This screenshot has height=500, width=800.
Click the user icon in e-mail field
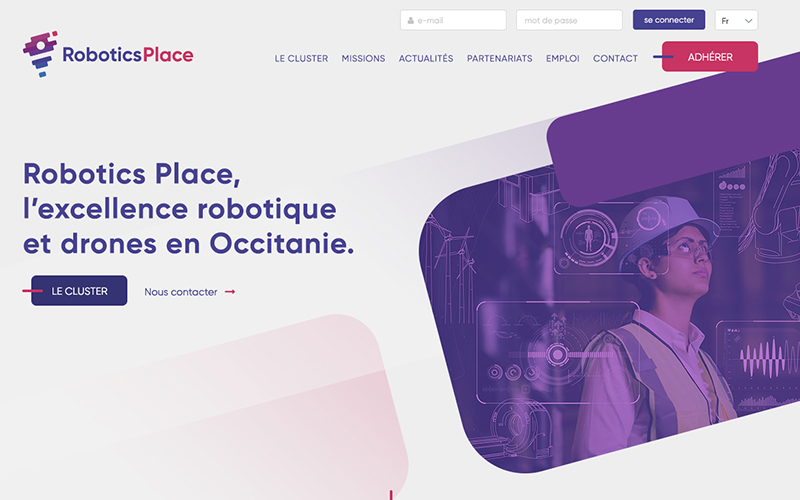[x=410, y=20]
